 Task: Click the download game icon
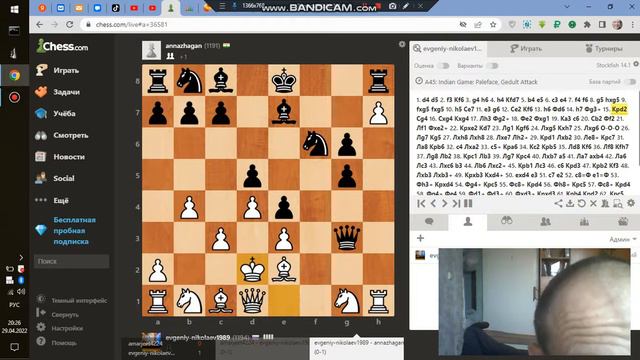[x=570, y=203]
